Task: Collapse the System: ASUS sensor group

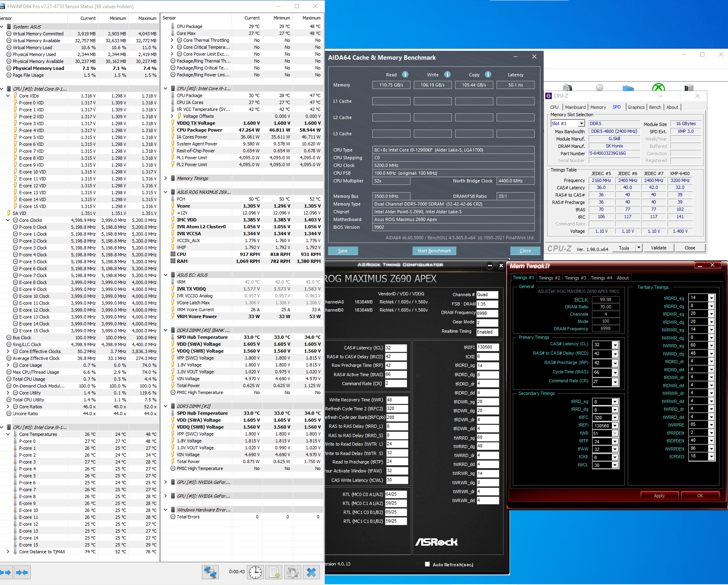Action: pos(2,27)
